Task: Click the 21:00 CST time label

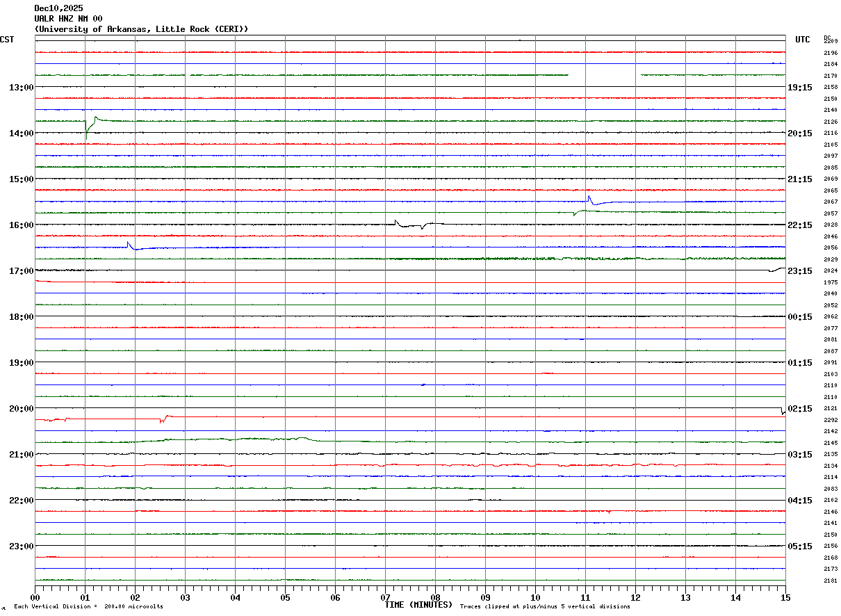Action: pos(21,454)
